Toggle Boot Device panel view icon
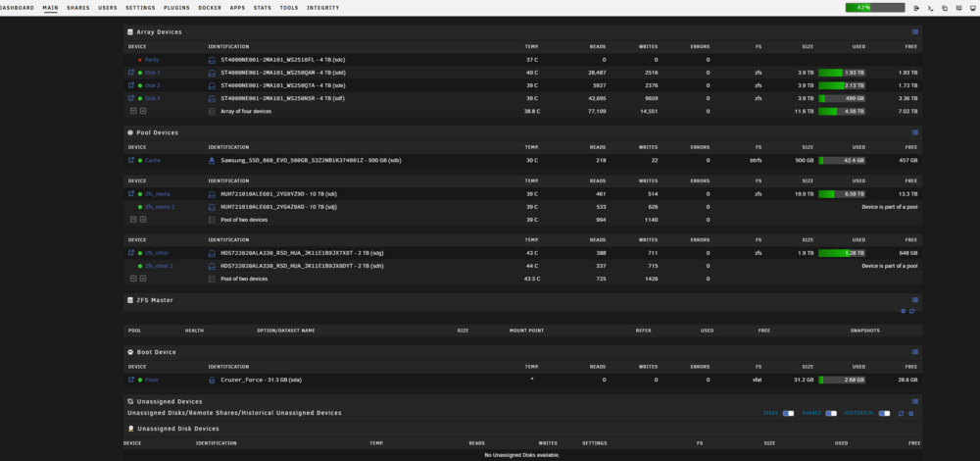The image size is (980, 461). (x=915, y=352)
